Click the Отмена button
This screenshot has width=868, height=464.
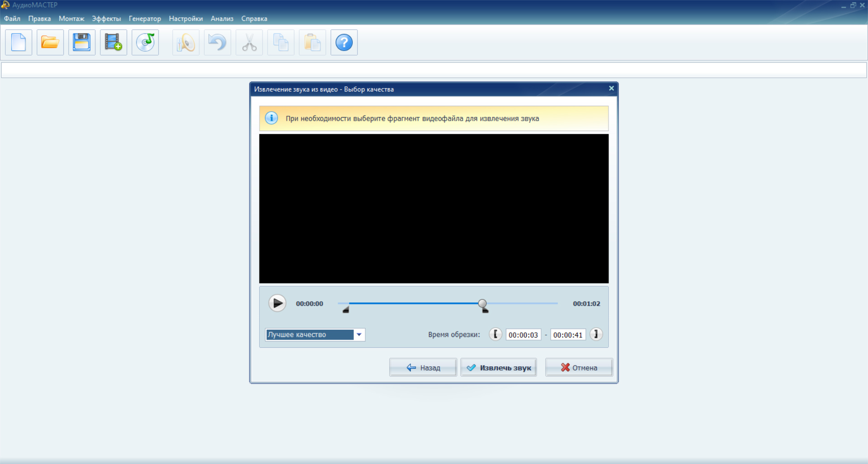[579, 368]
